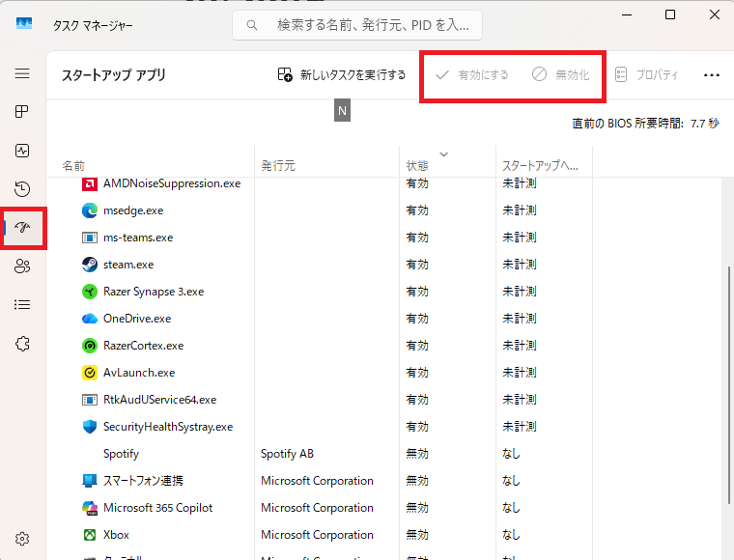This screenshot has height=560, width=734.
Task: Open the Services puzzle icon in sidebar
Action: point(22,344)
